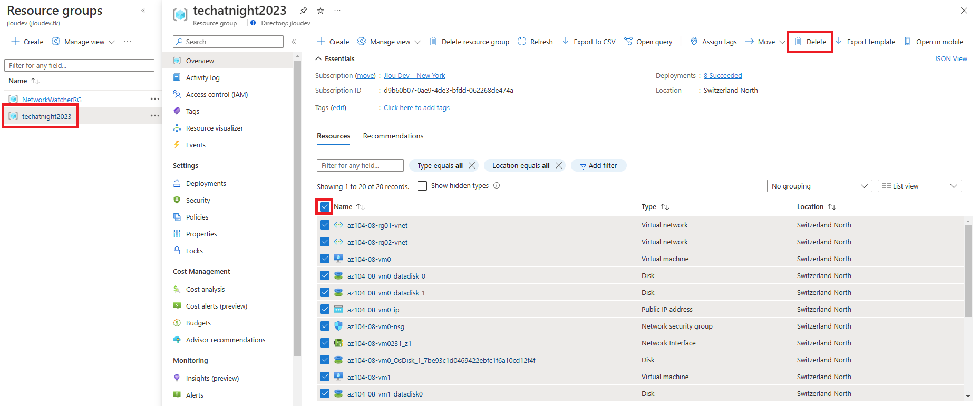Remove the Type equals all filter

[x=472, y=165]
